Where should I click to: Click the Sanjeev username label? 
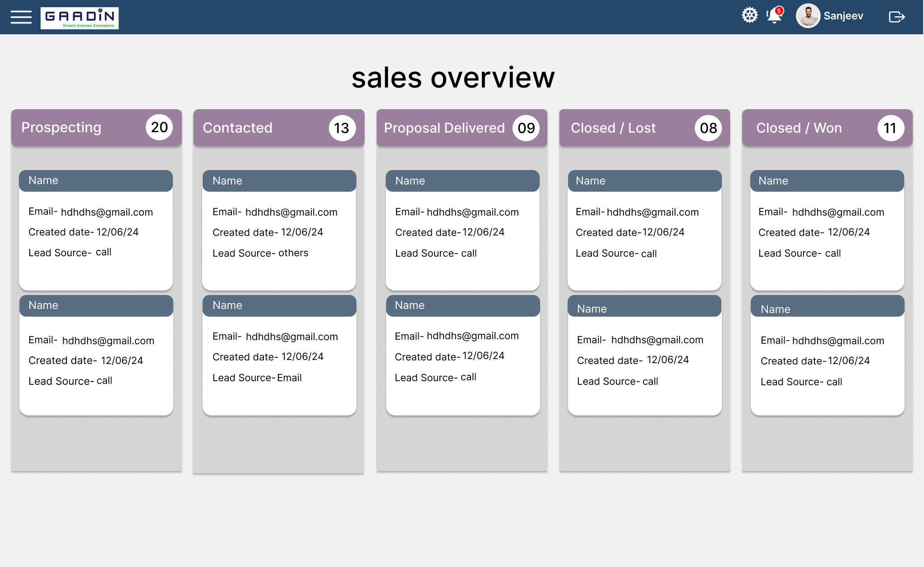(843, 16)
